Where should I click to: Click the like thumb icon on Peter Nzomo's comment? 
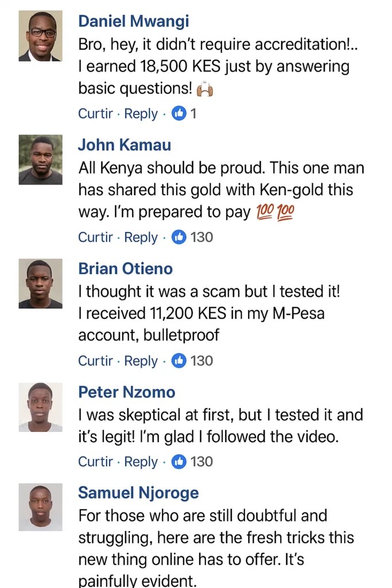coord(180,462)
